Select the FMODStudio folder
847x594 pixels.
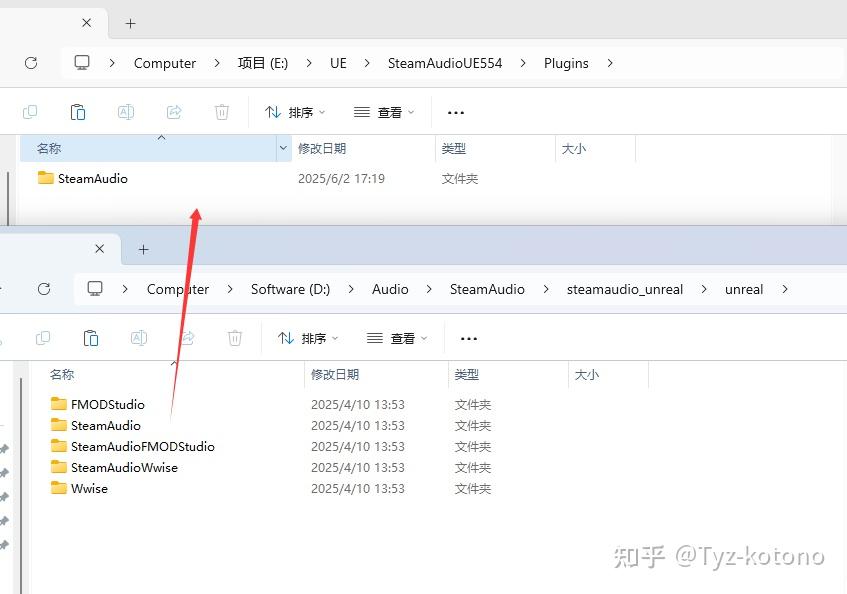coord(105,404)
